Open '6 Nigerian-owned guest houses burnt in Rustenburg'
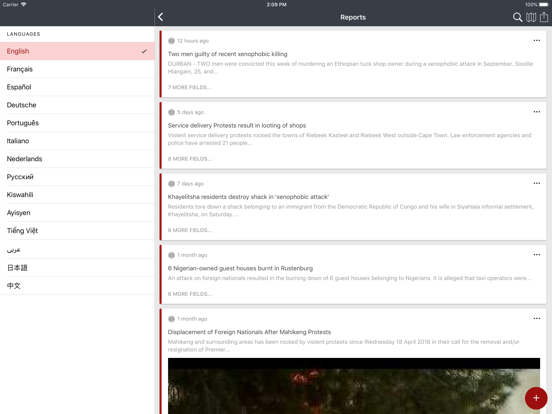This screenshot has width=552, height=414. (240, 268)
